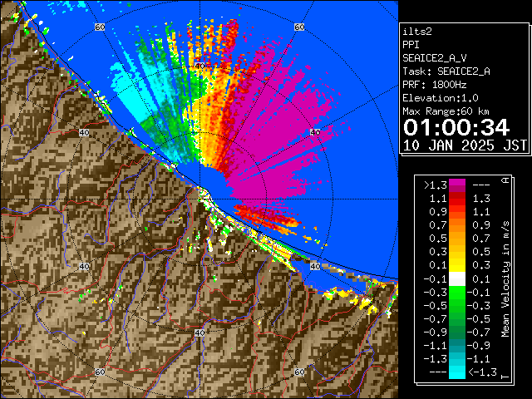Pick the bright green swatch in the legend
Image resolution: width=532 pixels, height=399 pixels.
[x=457, y=293]
